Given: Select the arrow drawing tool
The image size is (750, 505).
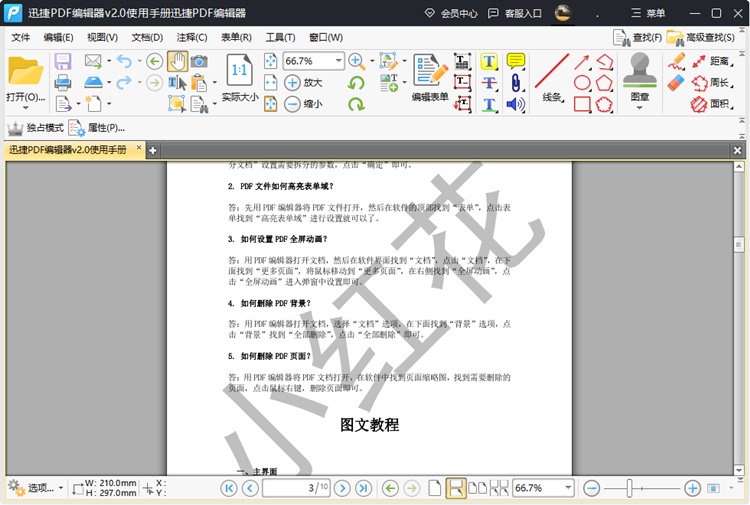Looking at the screenshot, I should (x=582, y=62).
